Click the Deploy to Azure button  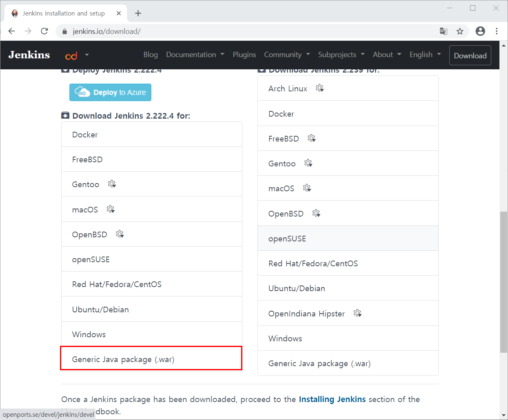coord(110,92)
